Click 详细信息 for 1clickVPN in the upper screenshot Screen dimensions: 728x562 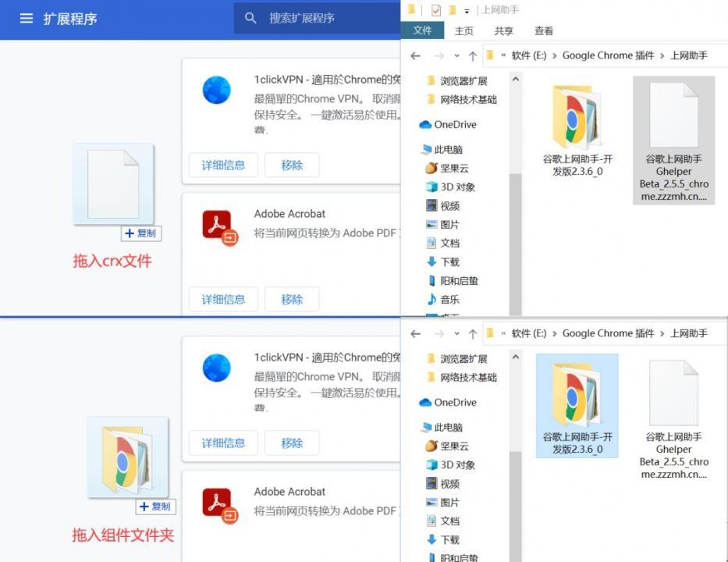[x=223, y=165]
